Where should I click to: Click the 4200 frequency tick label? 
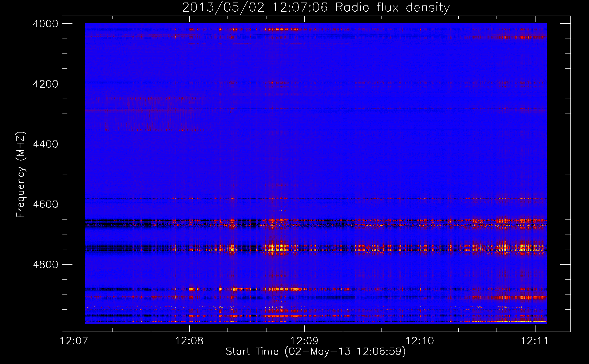(46, 84)
